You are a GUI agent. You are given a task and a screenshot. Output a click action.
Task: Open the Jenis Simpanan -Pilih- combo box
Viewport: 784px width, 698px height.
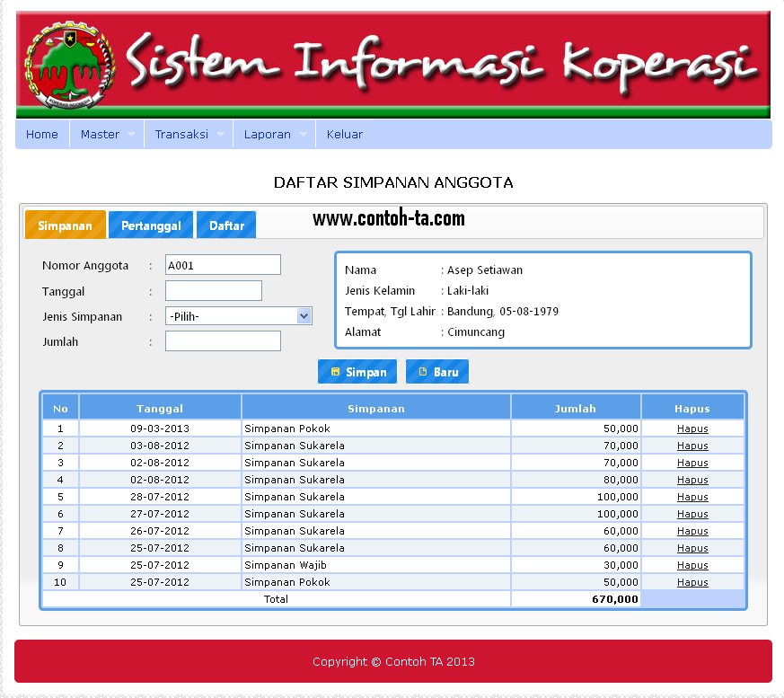point(304,315)
